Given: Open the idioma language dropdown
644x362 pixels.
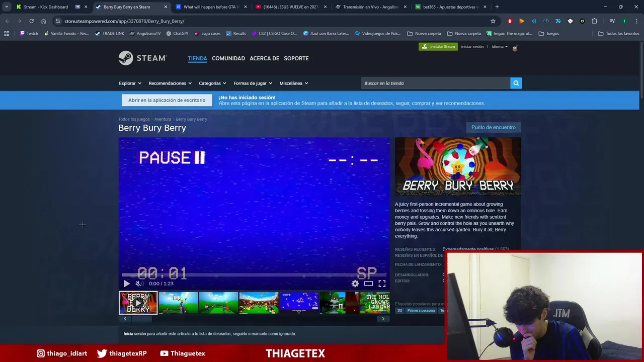Looking at the screenshot, I should 500,47.
